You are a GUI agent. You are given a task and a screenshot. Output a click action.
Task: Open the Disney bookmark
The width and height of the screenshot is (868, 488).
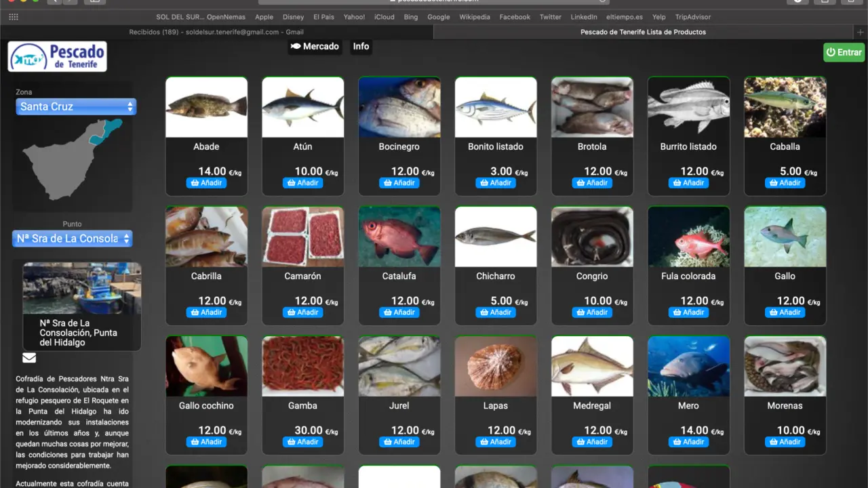[x=294, y=17]
